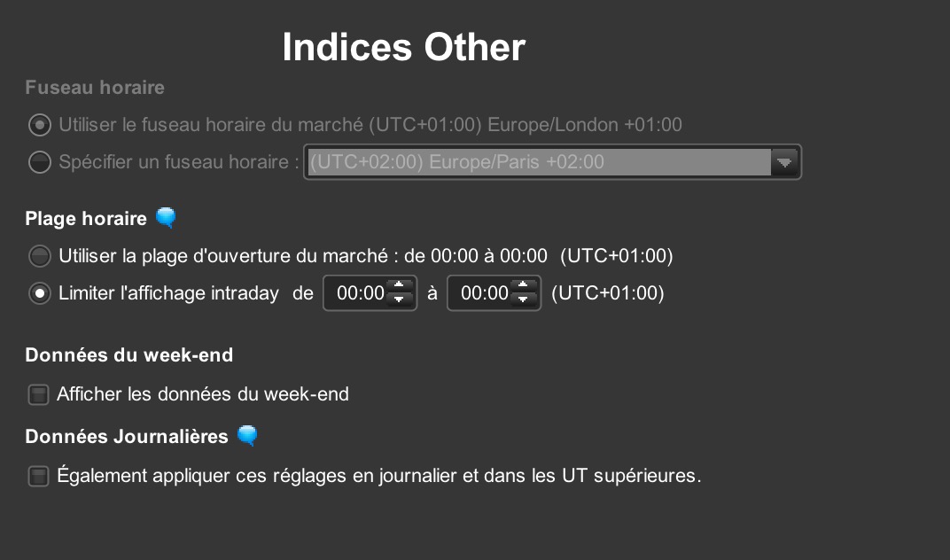Click the Également appliquer ces réglages label text

(x=378, y=477)
